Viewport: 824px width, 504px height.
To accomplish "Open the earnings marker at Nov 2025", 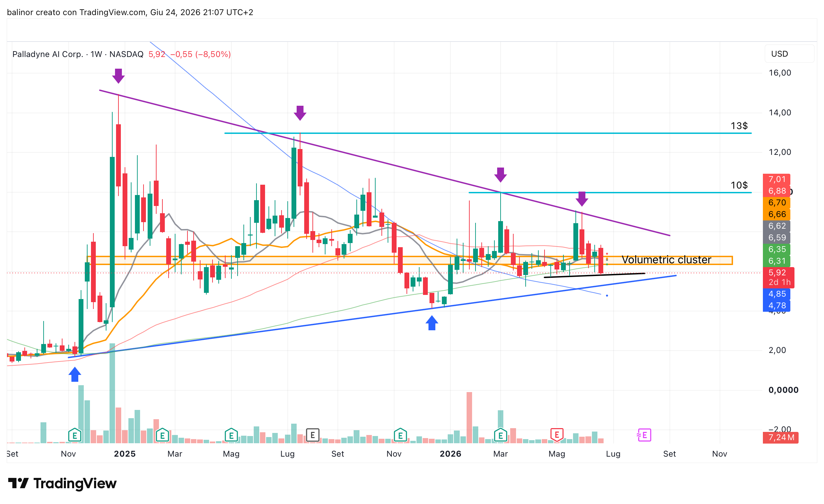I will (400, 436).
